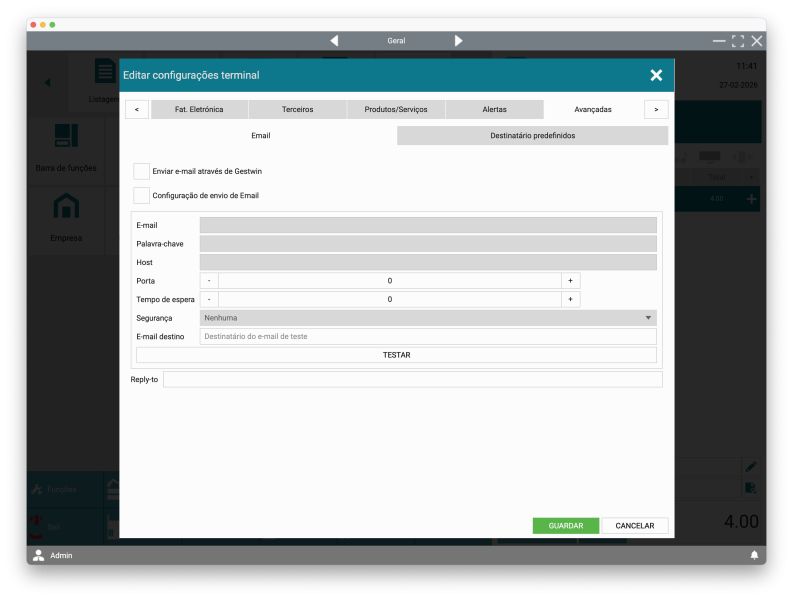Open the Alertas tab
This screenshot has width=793, height=600.
(x=494, y=109)
